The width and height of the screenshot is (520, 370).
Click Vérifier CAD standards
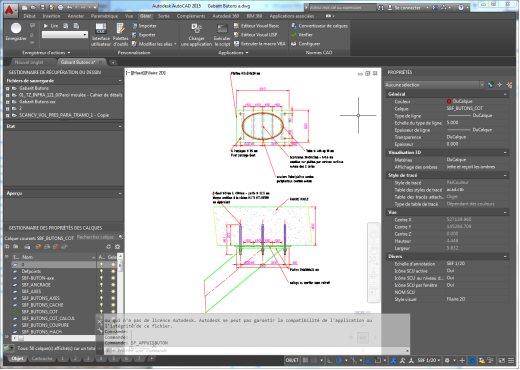click(302, 35)
